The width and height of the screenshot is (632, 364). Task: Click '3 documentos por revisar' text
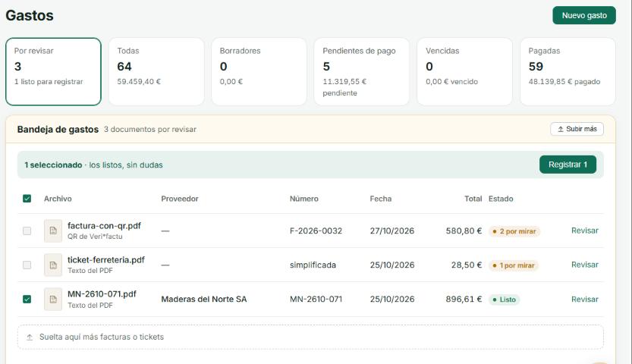pos(150,129)
